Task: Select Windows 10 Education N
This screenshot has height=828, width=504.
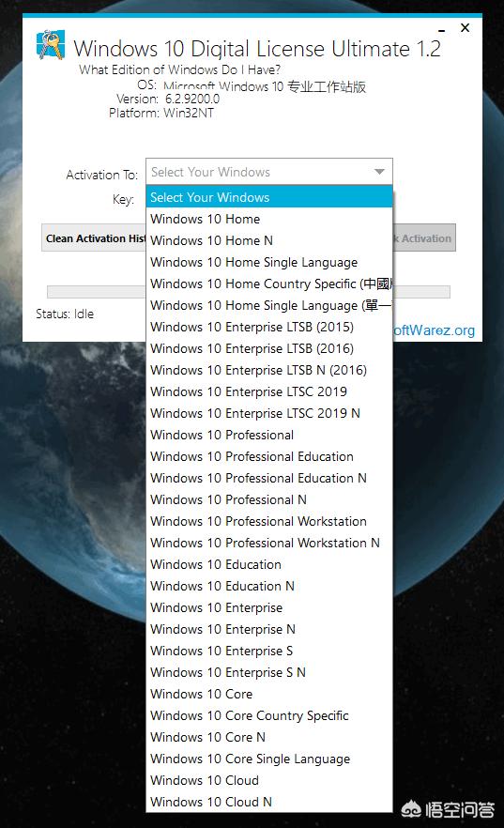Action: 269,586
